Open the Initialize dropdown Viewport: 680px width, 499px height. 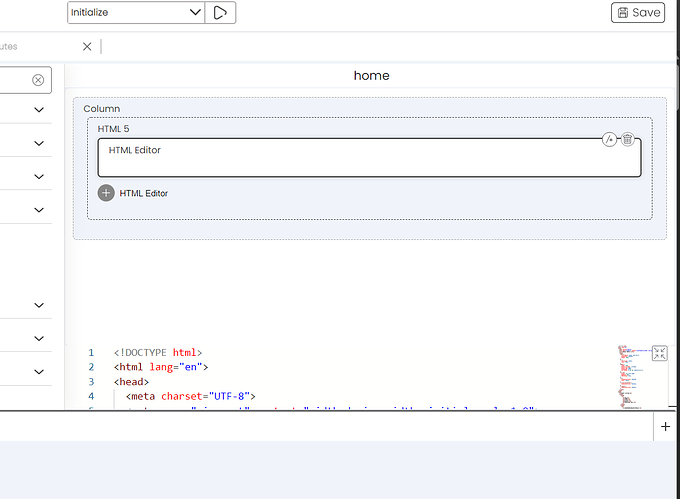point(136,13)
